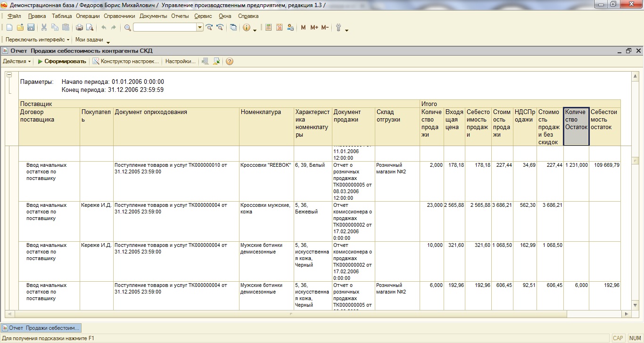Select the Склад отгрузки column header
Viewport: 644px width, 343px height.
click(397, 126)
